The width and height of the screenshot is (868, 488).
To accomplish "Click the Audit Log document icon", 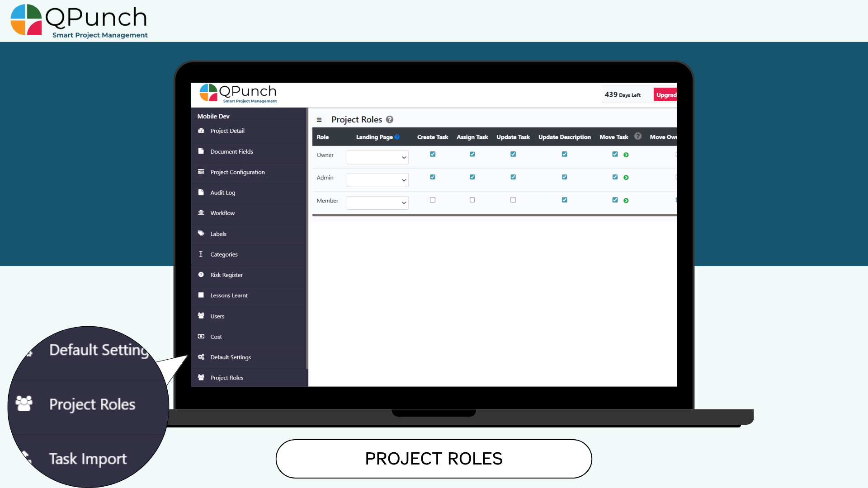I will click(x=201, y=192).
